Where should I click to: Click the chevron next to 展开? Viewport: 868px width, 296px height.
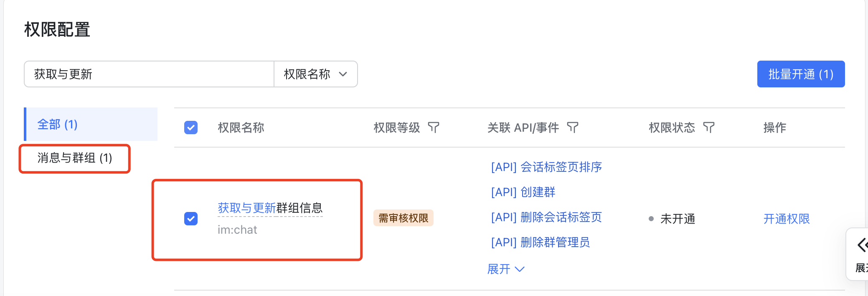click(x=520, y=269)
